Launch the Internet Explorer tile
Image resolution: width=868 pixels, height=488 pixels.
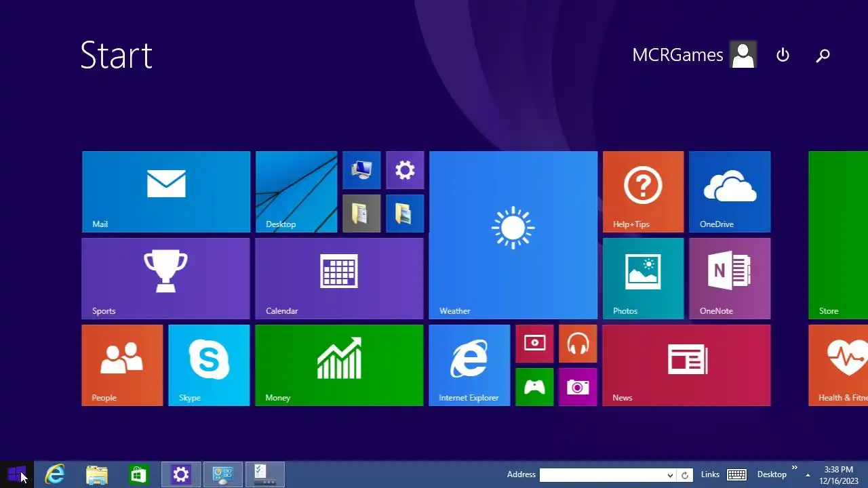click(x=470, y=365)
